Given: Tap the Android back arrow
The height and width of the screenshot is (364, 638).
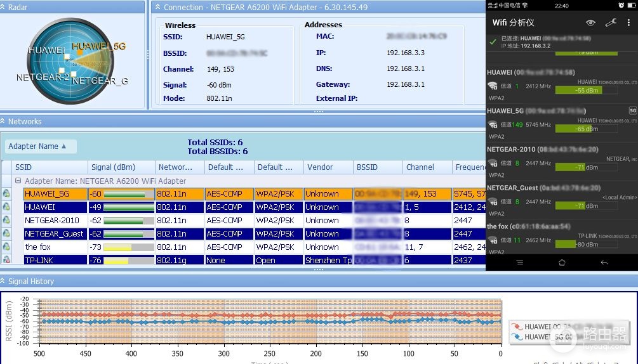Looking at the screenshot, I should click(604, 263).
